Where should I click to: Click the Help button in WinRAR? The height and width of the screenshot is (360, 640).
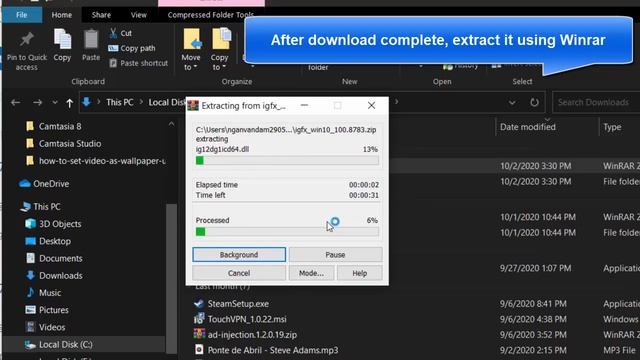(360, 273)
